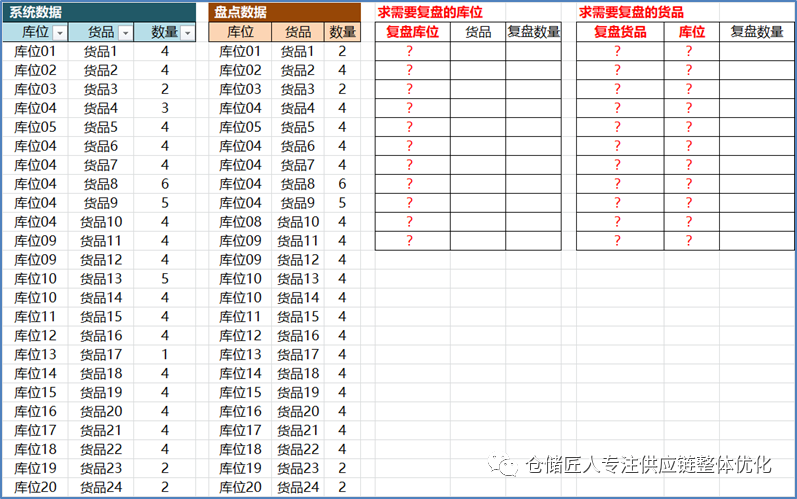Viewport: 797px width, 499px height.
Task: Select 库位01 cell in 盘点数据 table
Action: [x=240, y=51]
